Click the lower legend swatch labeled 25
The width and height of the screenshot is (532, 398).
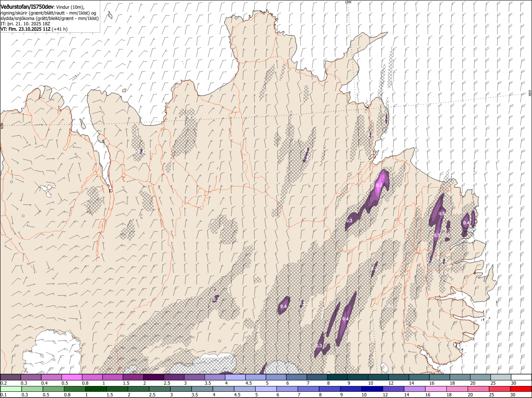[x=499, y=389]
